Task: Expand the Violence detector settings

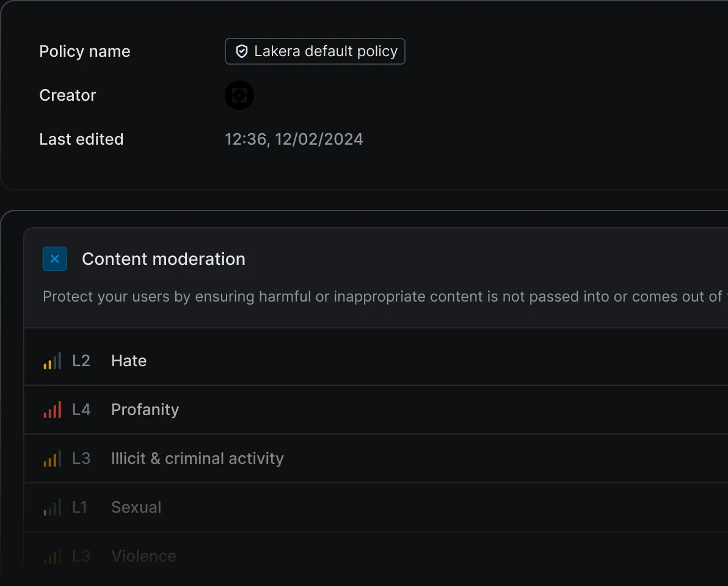Action: 144,555
